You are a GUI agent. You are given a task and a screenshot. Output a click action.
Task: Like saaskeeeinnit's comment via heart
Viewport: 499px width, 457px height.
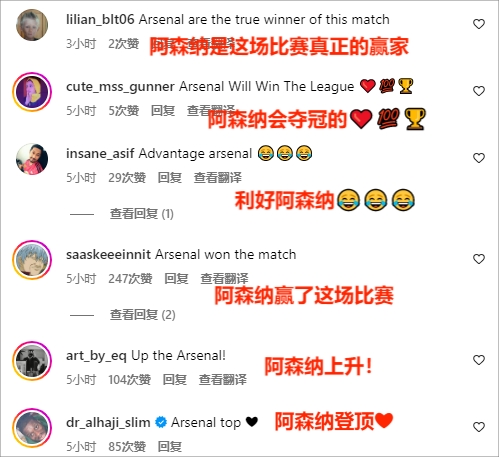coord(479,259)
